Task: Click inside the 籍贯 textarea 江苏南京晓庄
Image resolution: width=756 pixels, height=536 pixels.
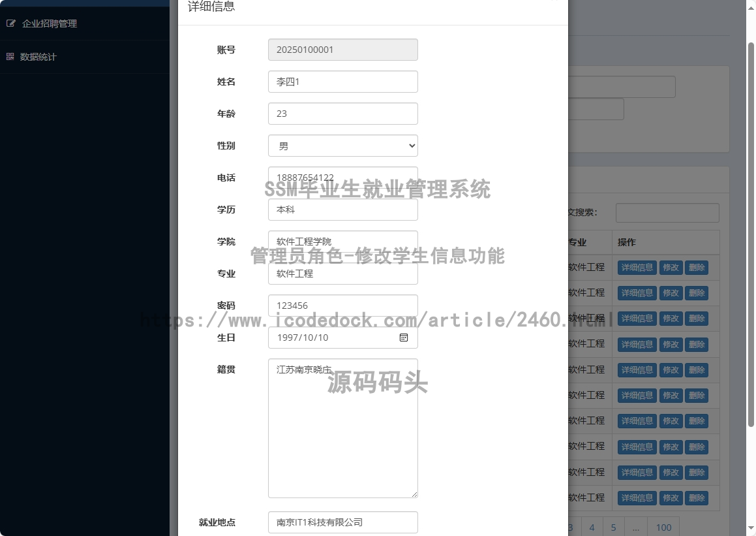Action: tap(343, 428)
